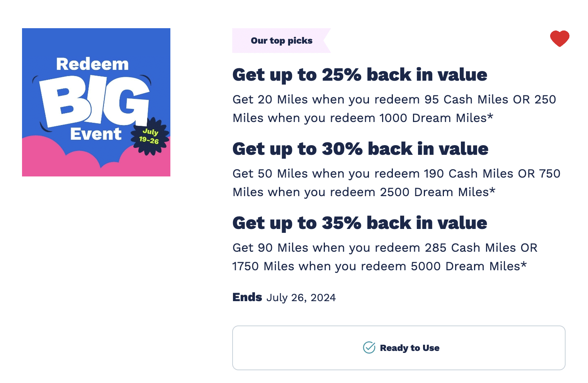Click the 95 Cash Miles offer description

point(394,108)
